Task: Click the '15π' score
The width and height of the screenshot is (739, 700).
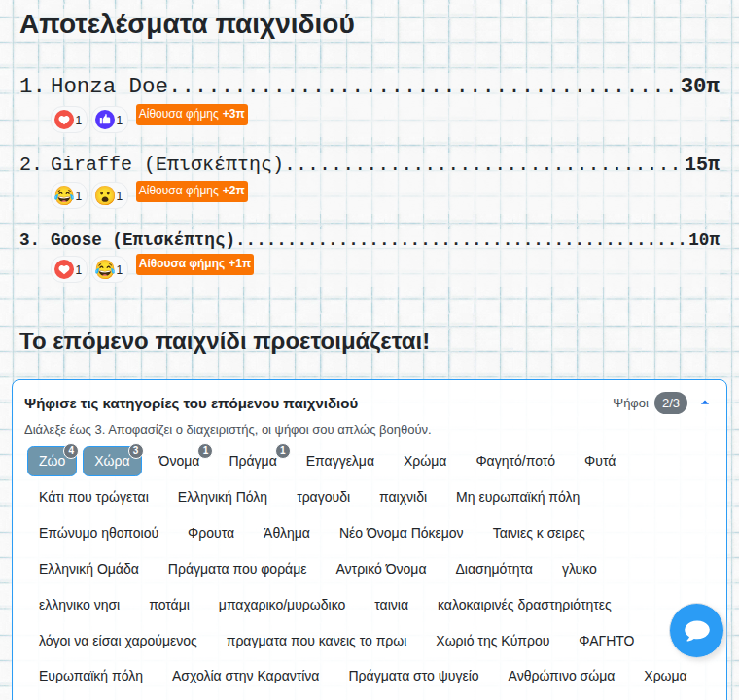Action: pos(702,164)
